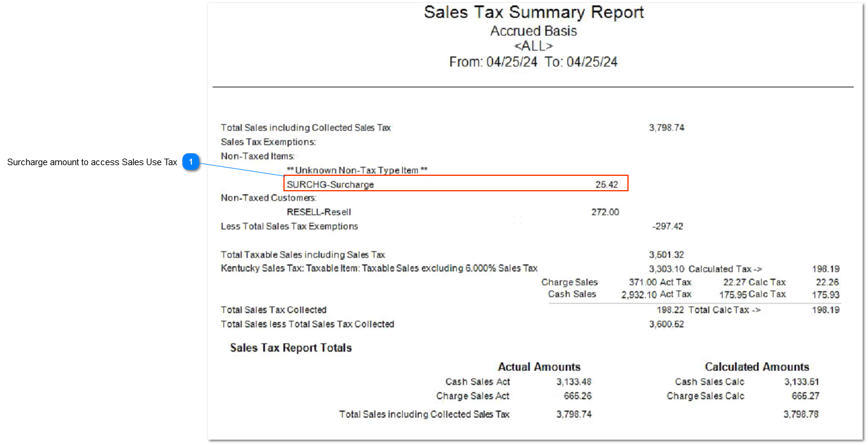Click the Cash Sales Act value "3,133.48"

coord(574,382)
